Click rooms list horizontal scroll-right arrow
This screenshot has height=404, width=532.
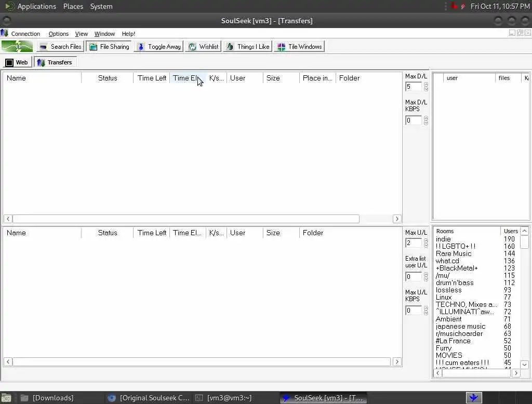pos(516,373)
